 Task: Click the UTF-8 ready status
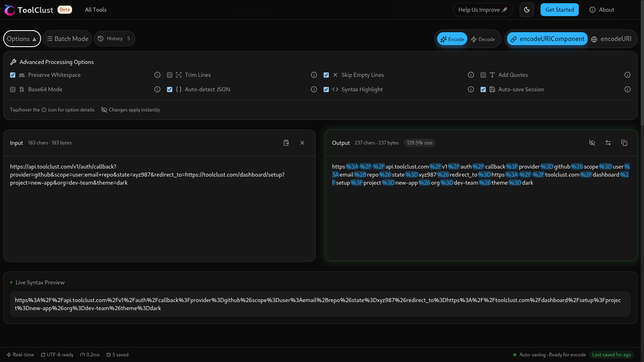[57, 355]
